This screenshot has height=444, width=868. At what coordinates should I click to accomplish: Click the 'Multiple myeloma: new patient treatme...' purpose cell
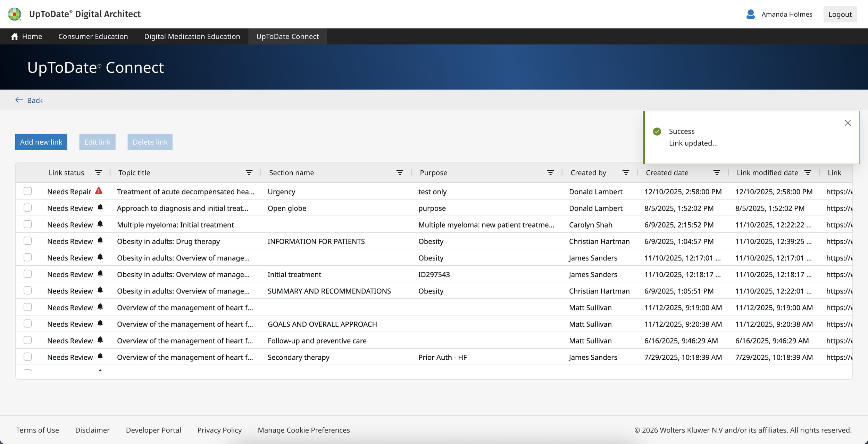[x=486, y=225]
